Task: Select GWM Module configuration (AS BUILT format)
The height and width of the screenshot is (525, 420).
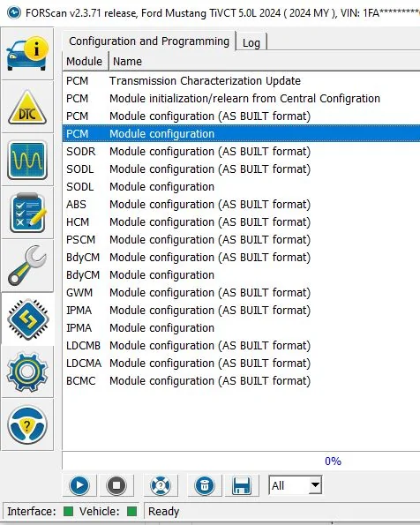Action: point(241,293)
